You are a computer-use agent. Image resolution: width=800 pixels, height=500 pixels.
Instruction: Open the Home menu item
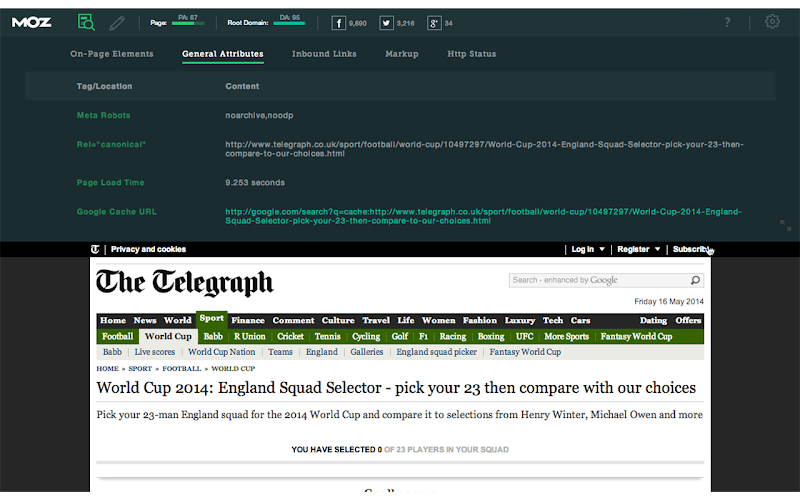coord(113,320)
